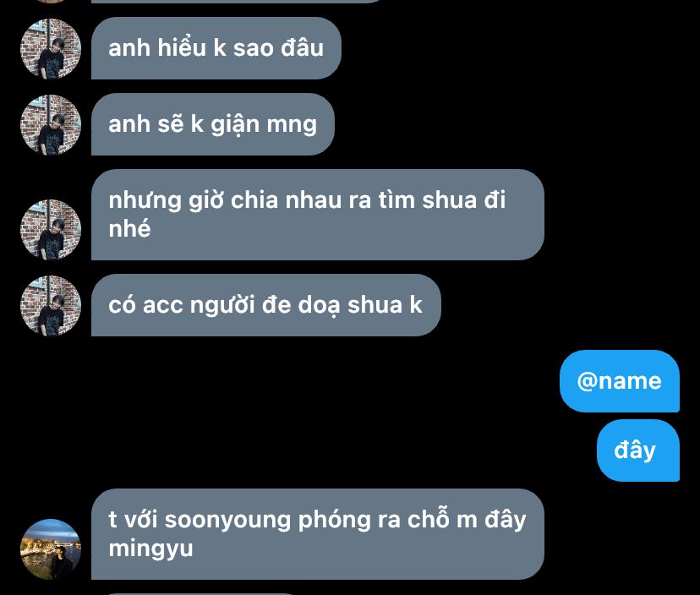Tap the word "mingyu" in the last message
The image size is (700, 595).
150,549
